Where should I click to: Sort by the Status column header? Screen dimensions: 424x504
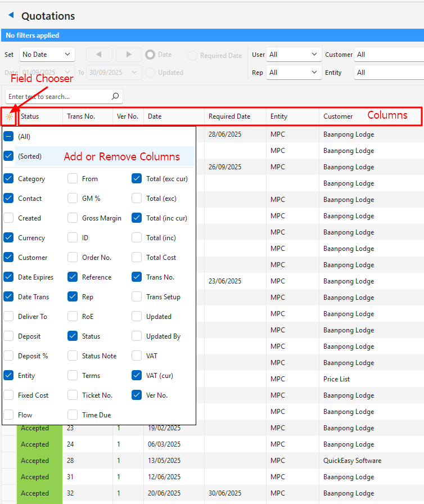tap(39, 116)
